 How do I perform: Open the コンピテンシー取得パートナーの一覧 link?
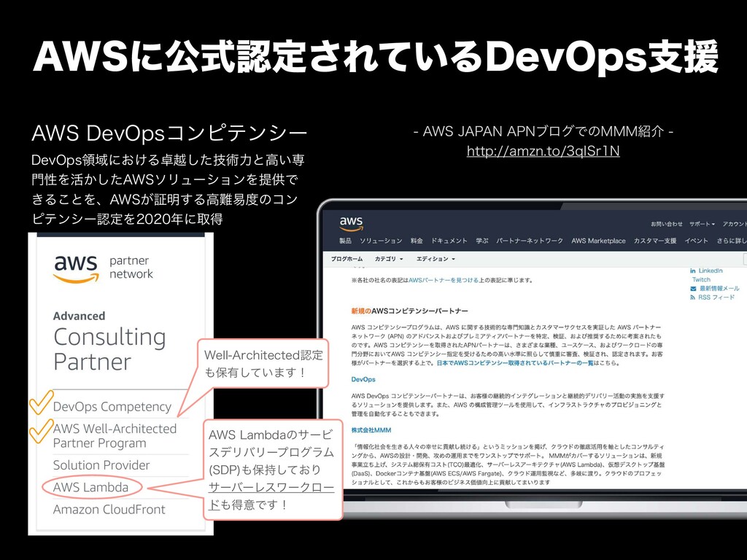click(514, 363)
